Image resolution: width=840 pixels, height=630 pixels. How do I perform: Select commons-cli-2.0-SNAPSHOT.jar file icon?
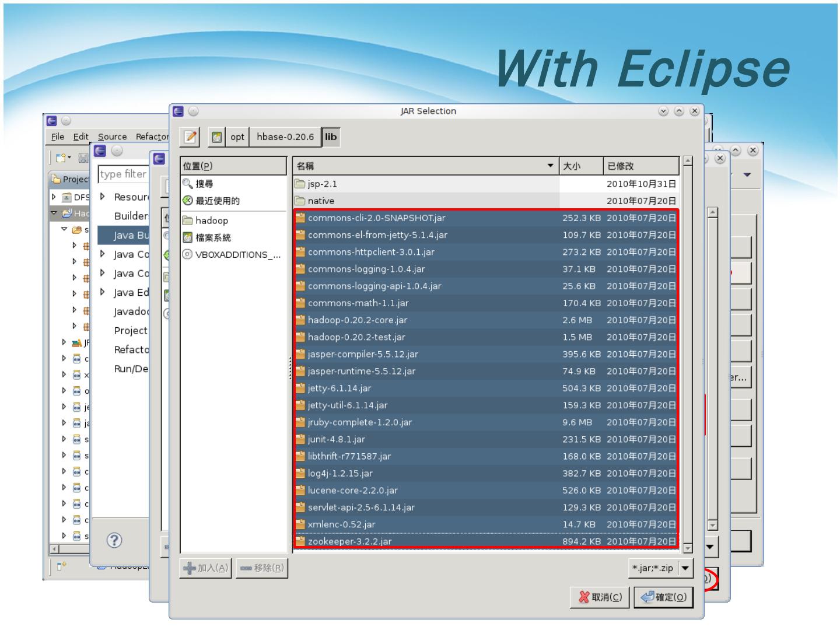click(x=300, y=218)
